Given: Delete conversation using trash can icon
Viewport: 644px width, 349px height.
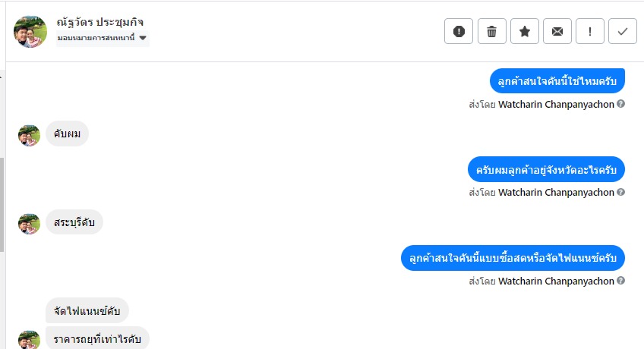Looking at the screenshot, I should [491, 31].
